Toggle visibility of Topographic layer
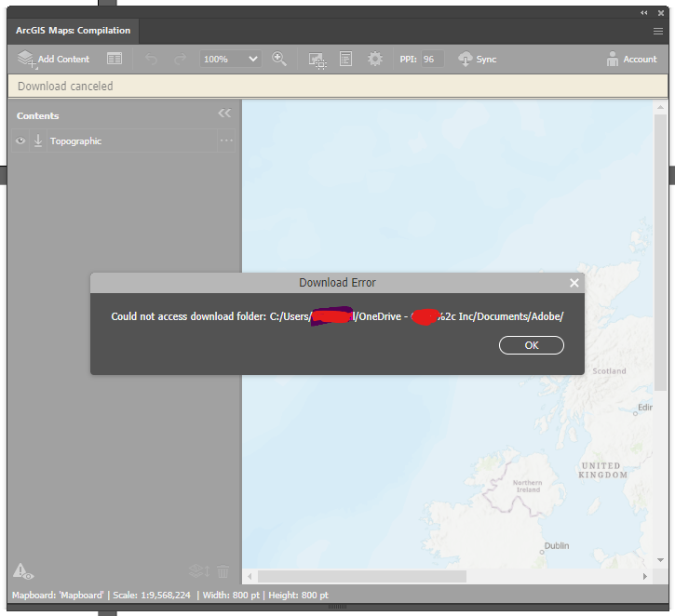This screenshot has height=616, width=675. click(x=20, y=141)
